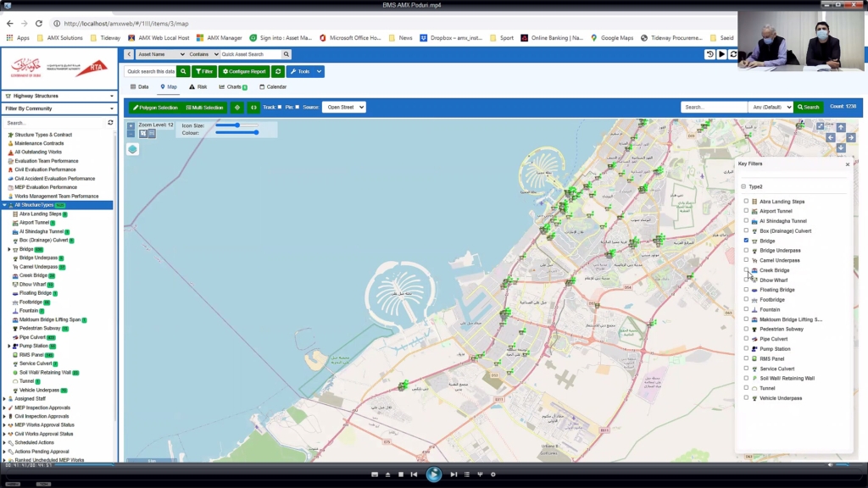Enable the Track checkbox

pos(280,108)
